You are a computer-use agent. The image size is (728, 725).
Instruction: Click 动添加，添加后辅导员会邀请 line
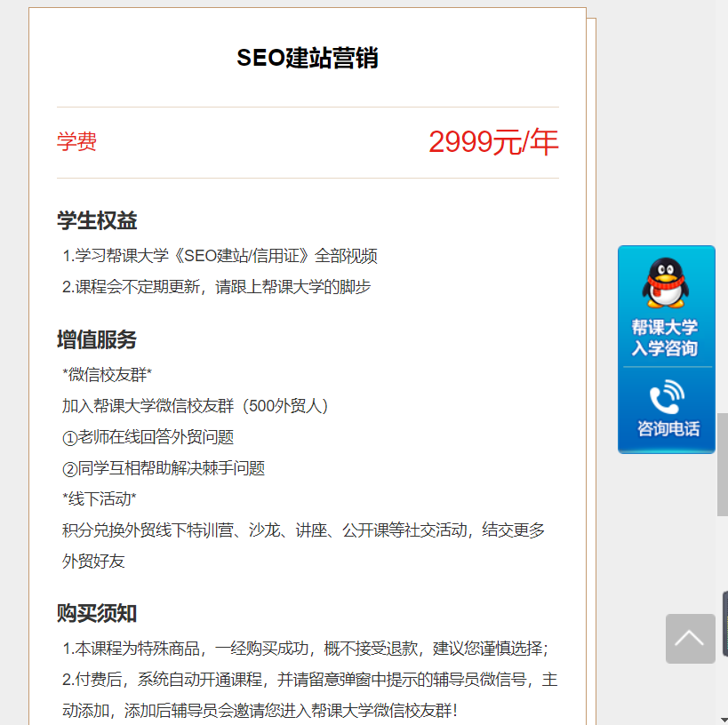coord(260,710)
